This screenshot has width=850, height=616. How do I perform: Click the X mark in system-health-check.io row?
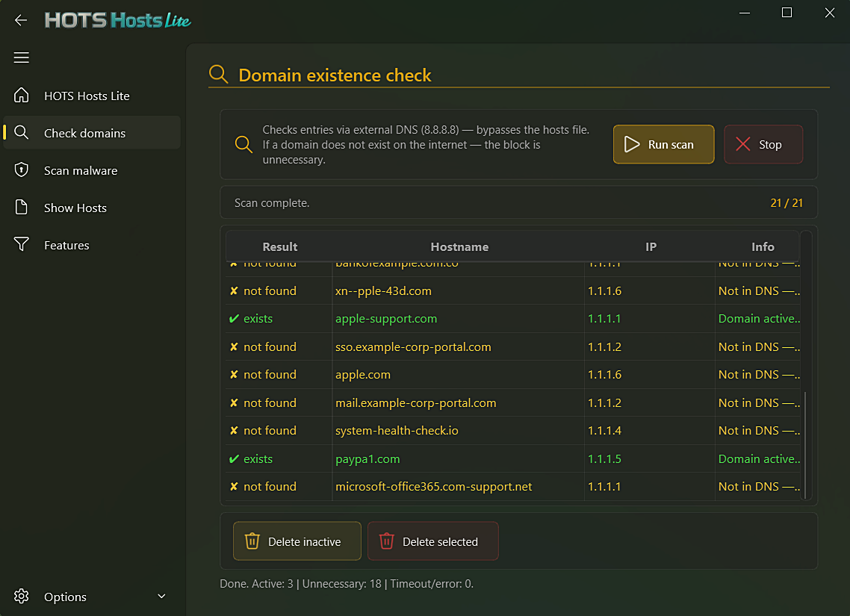click(x=235, y=431)
